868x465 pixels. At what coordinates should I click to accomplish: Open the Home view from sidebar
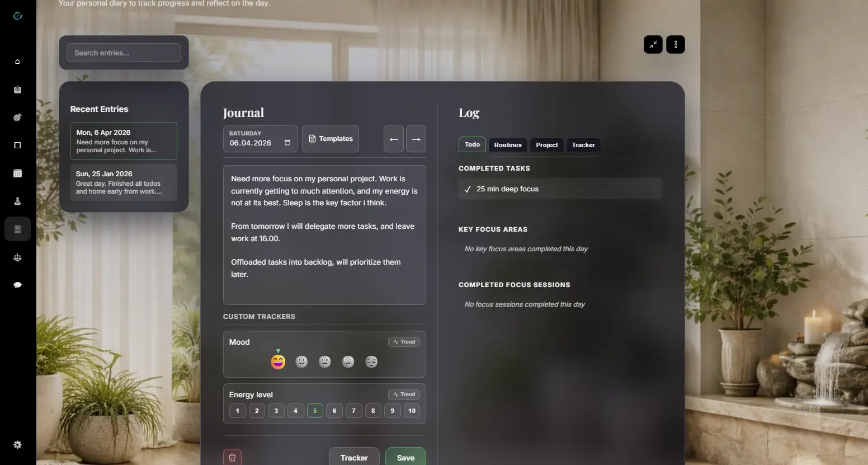[x=17, y=62]
